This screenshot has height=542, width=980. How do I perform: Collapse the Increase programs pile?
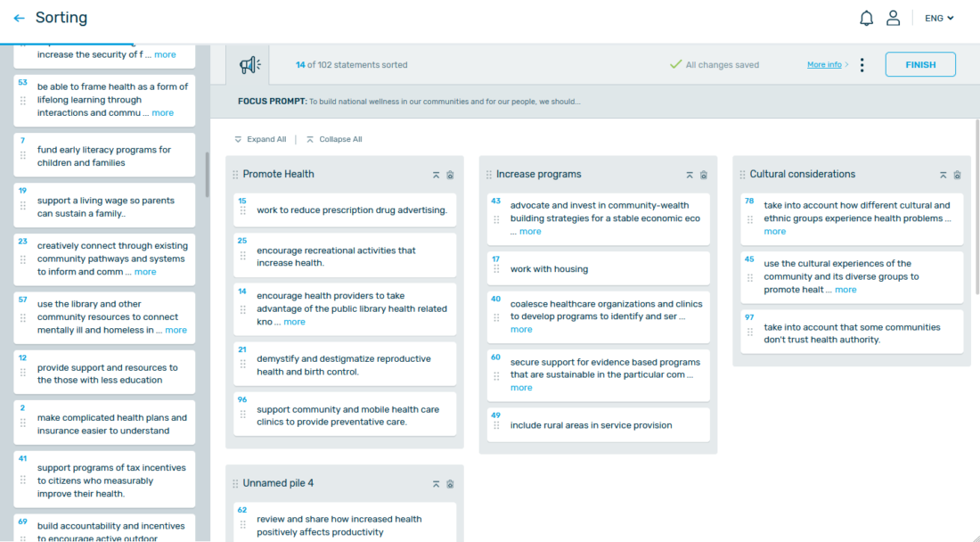click(690, 175)
